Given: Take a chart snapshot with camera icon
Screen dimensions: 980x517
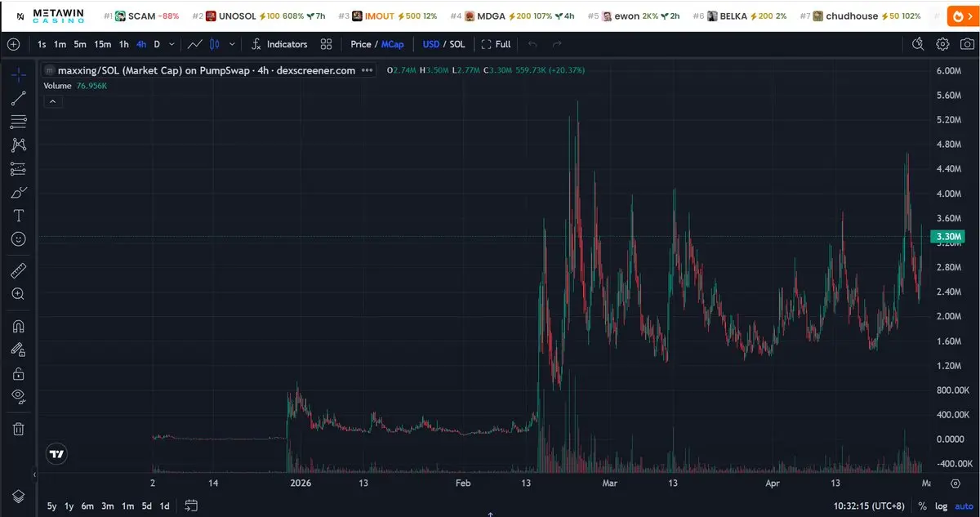Looking at the screenshot, I should 967,44.
